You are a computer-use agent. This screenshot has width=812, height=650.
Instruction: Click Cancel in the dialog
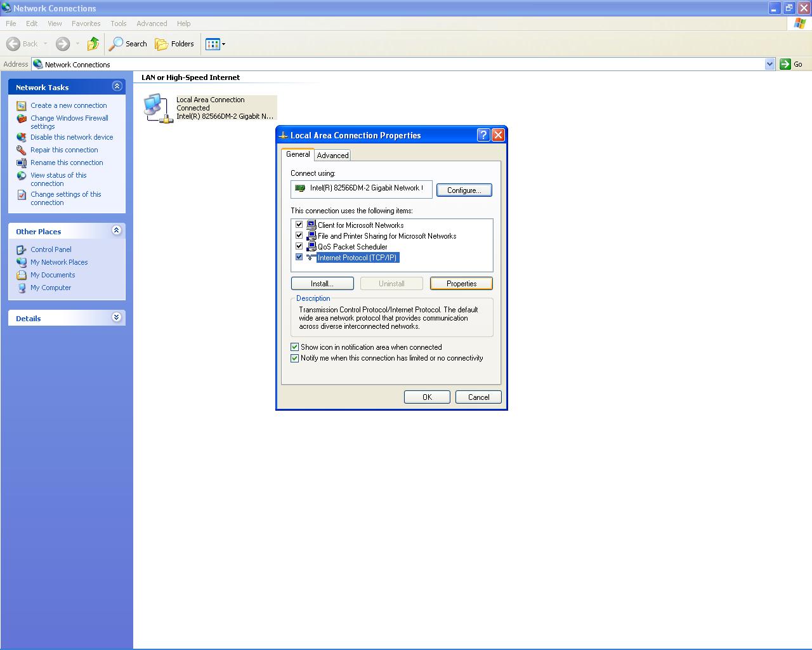478,397
